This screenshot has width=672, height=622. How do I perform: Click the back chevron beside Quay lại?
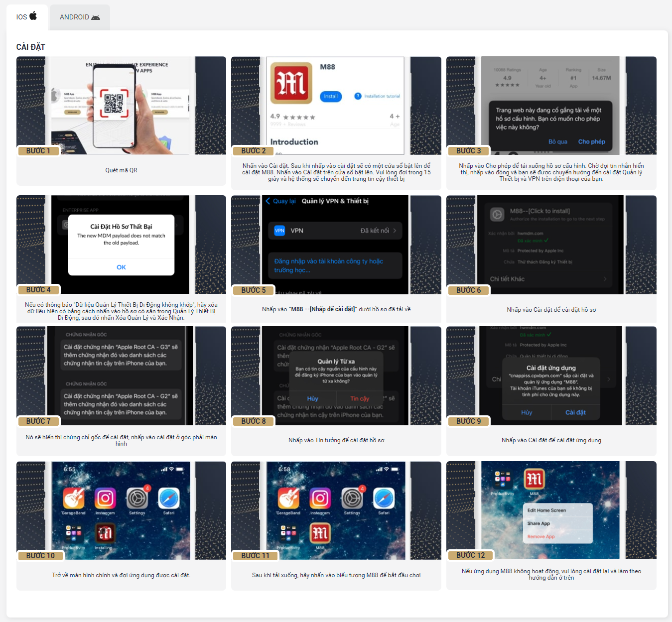pyautogui.click(x=268, y=201)
